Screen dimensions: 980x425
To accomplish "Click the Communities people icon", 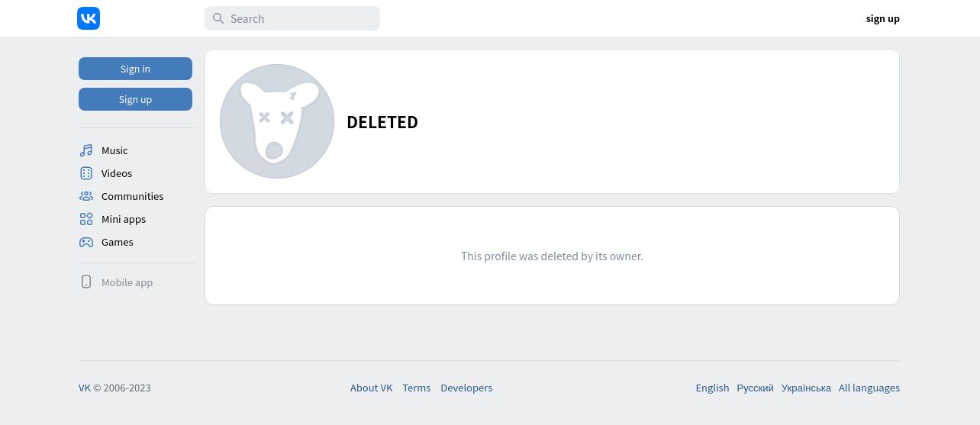I will [x=86, y=196].
